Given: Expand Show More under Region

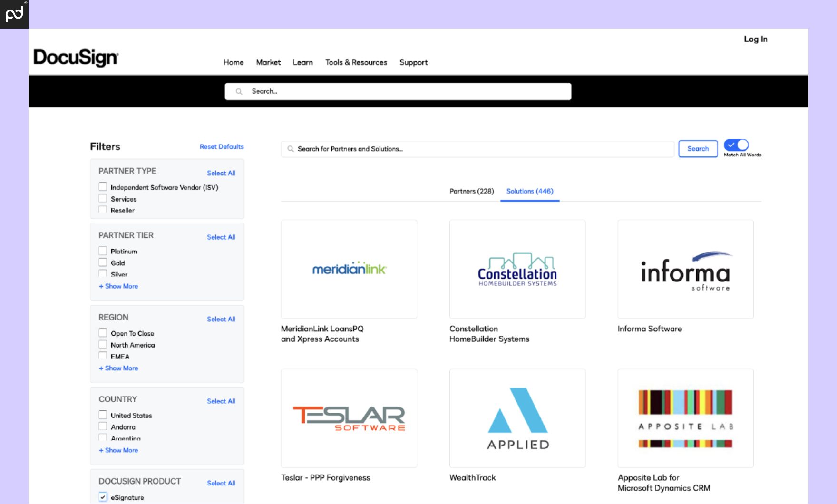Looking at the screenshot, I should point(118,368).
